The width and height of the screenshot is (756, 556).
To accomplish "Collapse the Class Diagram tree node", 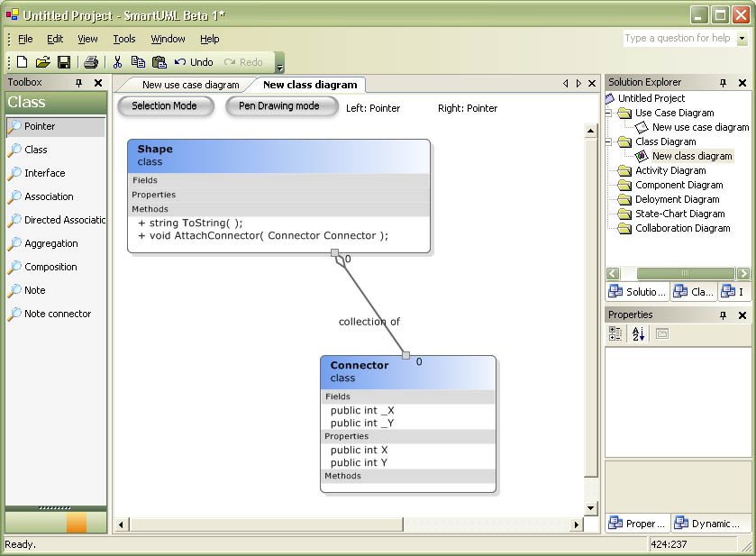I will (610, 142).
